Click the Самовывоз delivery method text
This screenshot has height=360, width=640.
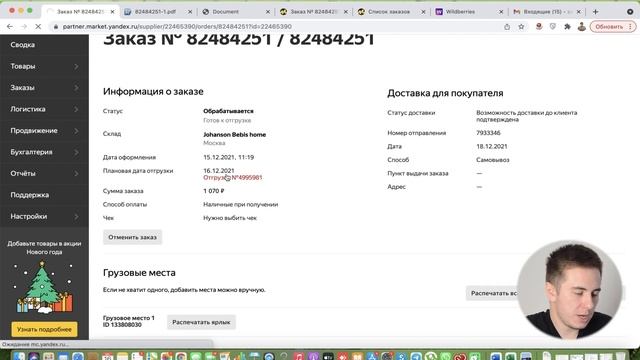click(x=493, y=160)
